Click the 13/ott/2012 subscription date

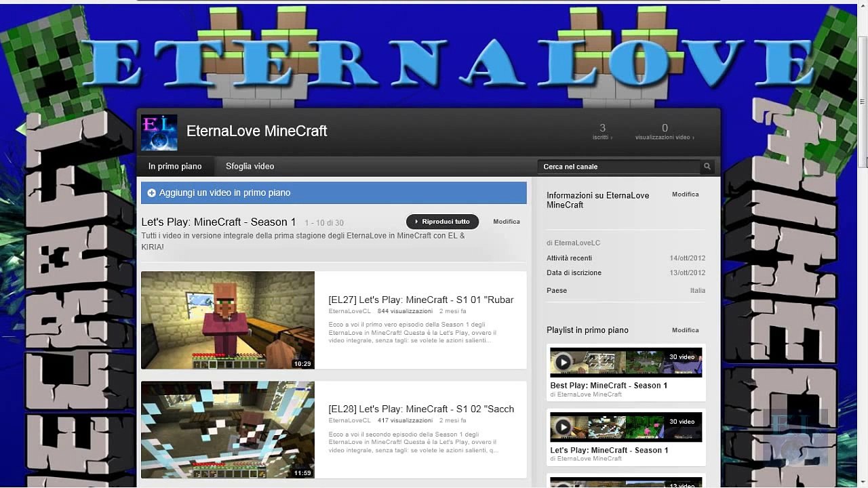(687, 273)
